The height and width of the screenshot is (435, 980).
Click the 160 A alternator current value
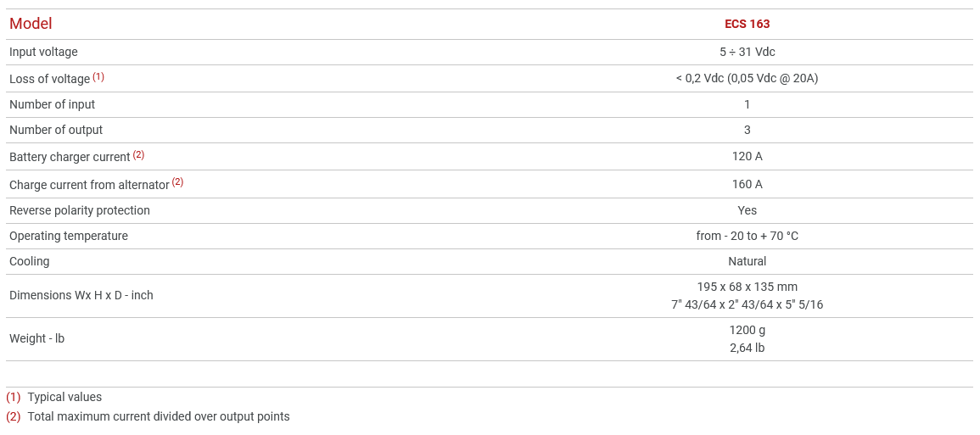coord(747,184)
